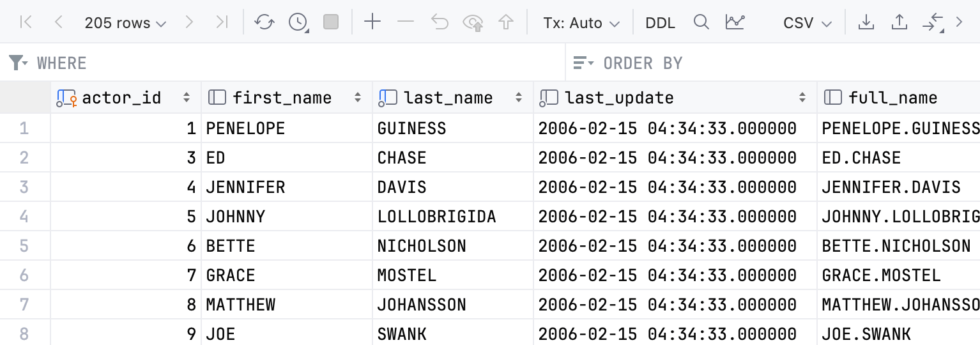Jump to the last page of rows
980x345 pixels.
[222, 22]
